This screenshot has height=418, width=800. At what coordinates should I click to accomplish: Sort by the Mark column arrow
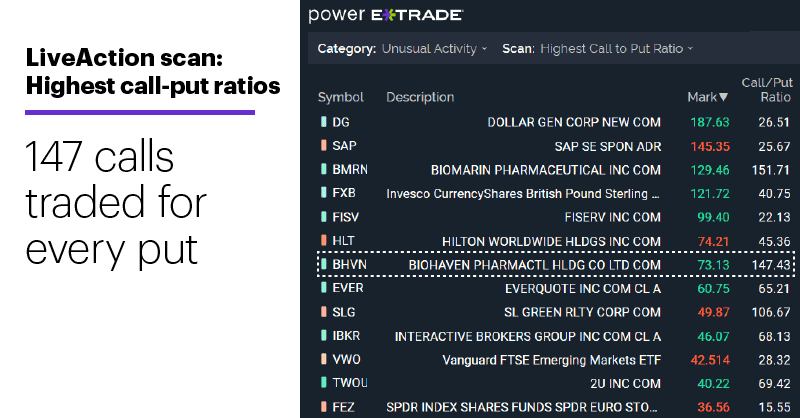723,97
